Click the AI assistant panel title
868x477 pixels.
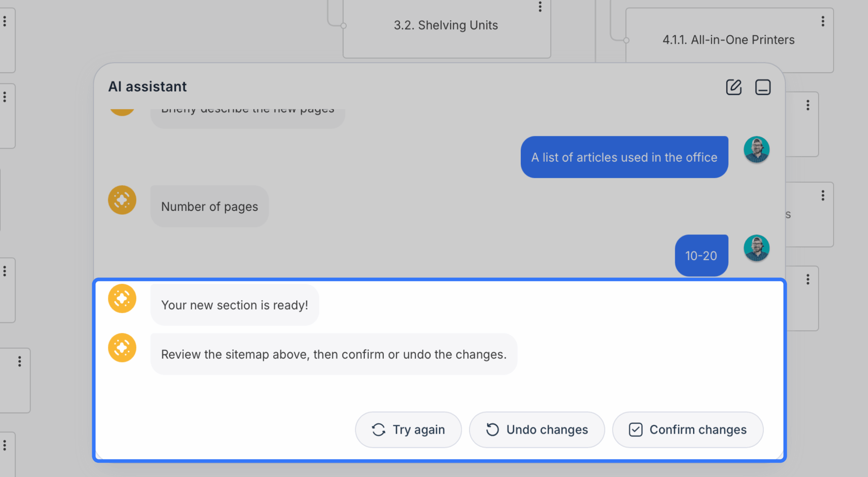(147, 86)
